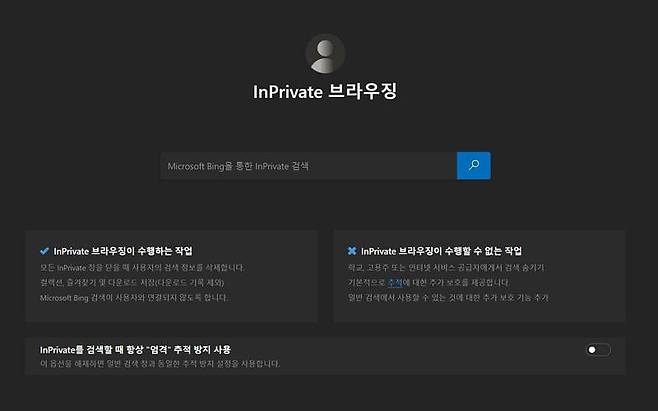Click line 'Microsoft Bing 검색이 사용자와 연결되지…'
The width and height of the screenshot is (658, 411).
pos(134,298)
